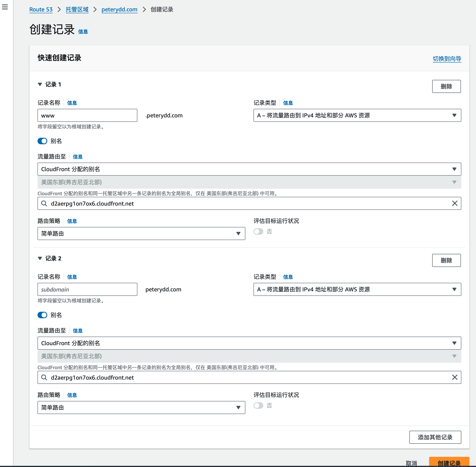Clear the CloudFront target in record 1

coord(454,203)
